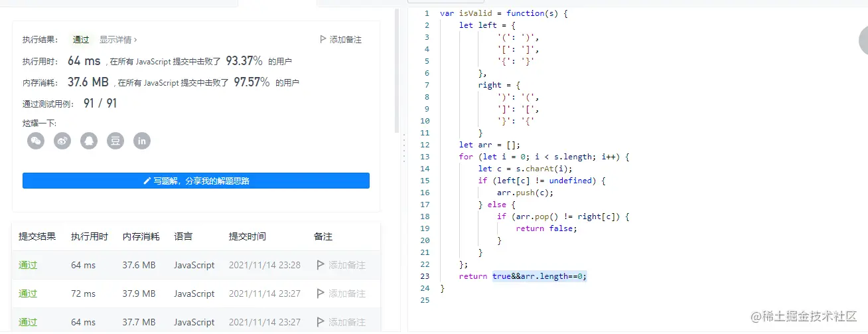
Task: Expand 显示详情 for the execution result
Action: 119,40
